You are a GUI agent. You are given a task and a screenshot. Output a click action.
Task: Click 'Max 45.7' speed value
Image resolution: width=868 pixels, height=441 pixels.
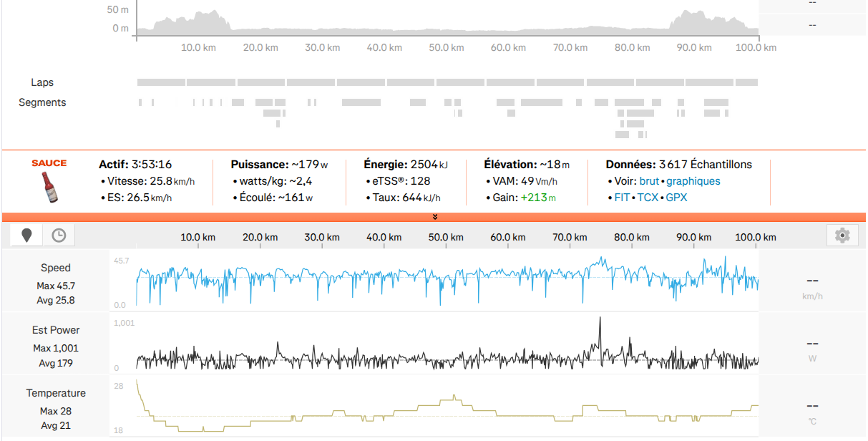[x=56, y=285]
